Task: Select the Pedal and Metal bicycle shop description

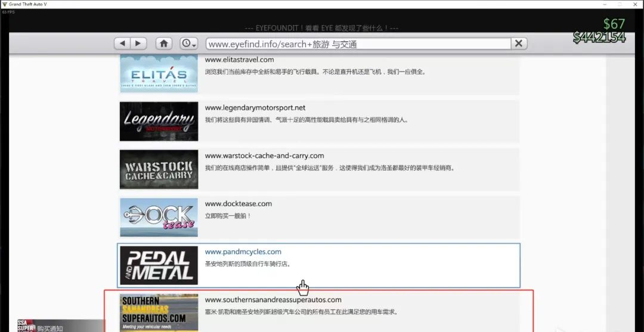Action: click(248, 264)
